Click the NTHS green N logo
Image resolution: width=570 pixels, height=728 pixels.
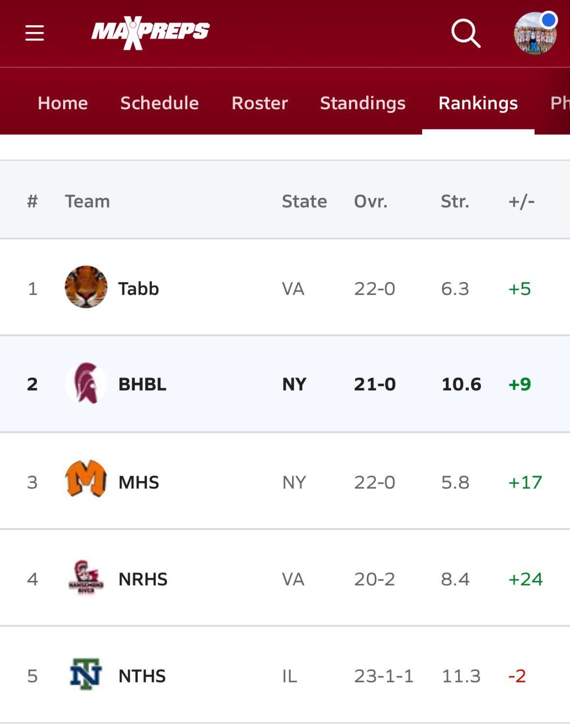tap(86, 674)
